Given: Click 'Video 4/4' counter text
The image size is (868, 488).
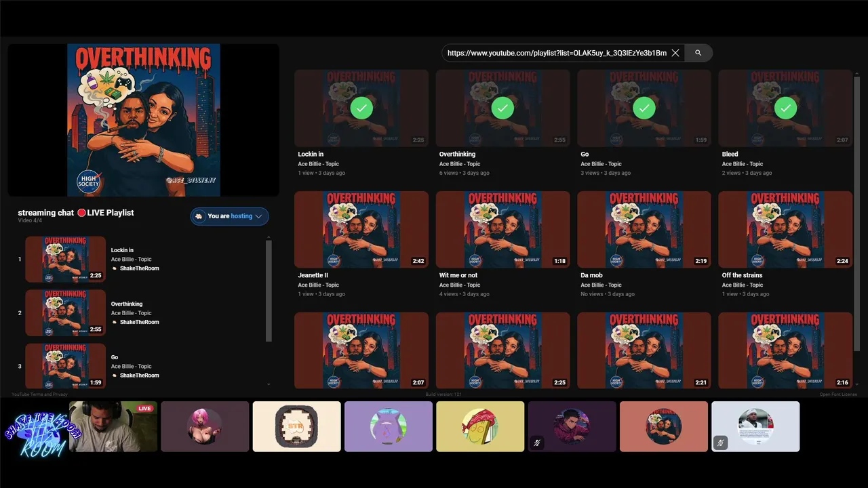Looking at the screenshot, I should click(x=30, y=221).
